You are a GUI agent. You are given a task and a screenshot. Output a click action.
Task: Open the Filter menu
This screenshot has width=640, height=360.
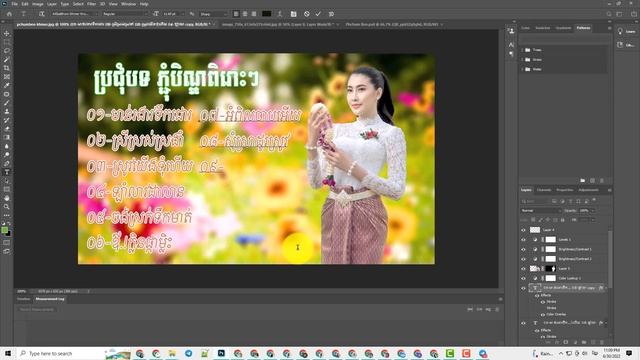tap(91, 4)
